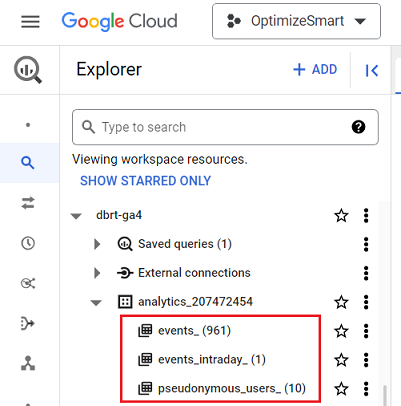The height and width of the screenshot is (406, 401).
Task: Select the pseudonymous_users_ table
Action: point(222,388)
